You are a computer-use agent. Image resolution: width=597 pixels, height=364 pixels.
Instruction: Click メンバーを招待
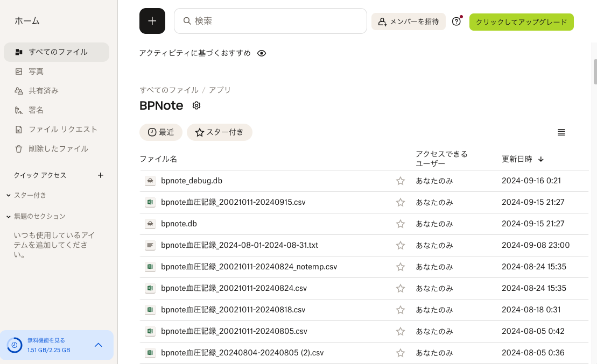[x=408, y=22]
